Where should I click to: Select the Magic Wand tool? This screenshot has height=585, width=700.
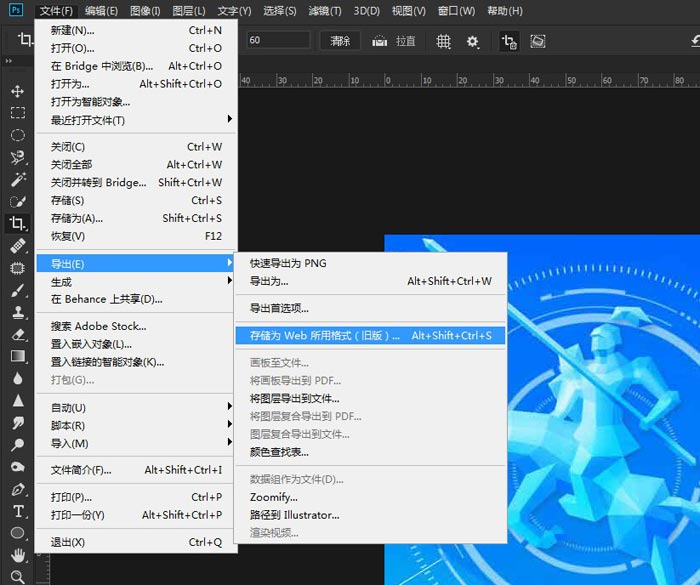[x=18, y=179]
